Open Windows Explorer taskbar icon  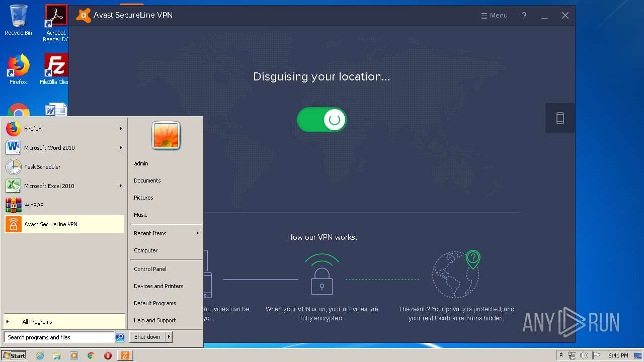tap(57, 355)
